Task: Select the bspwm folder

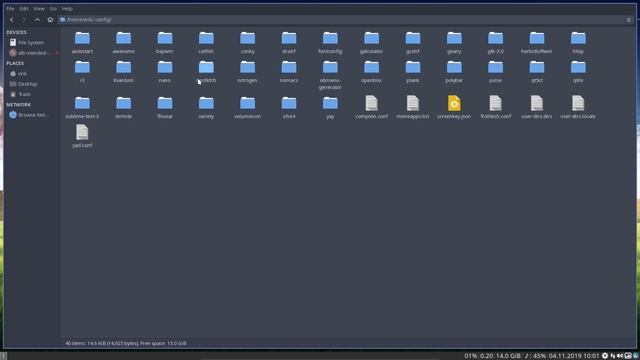Action: pos(165,42)
